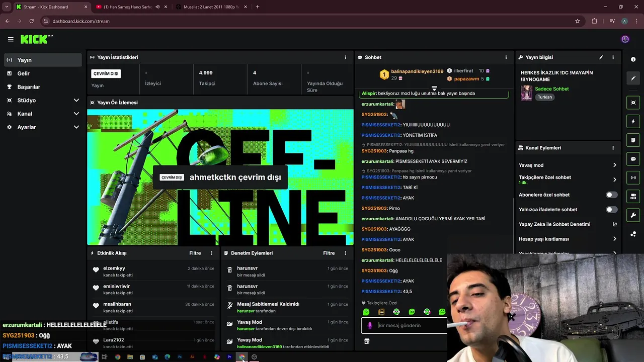Collapse the chat leaderboard via the arrow handle
Image resolution: width=644 pixels, height=362 pixels.
(434, 88)
